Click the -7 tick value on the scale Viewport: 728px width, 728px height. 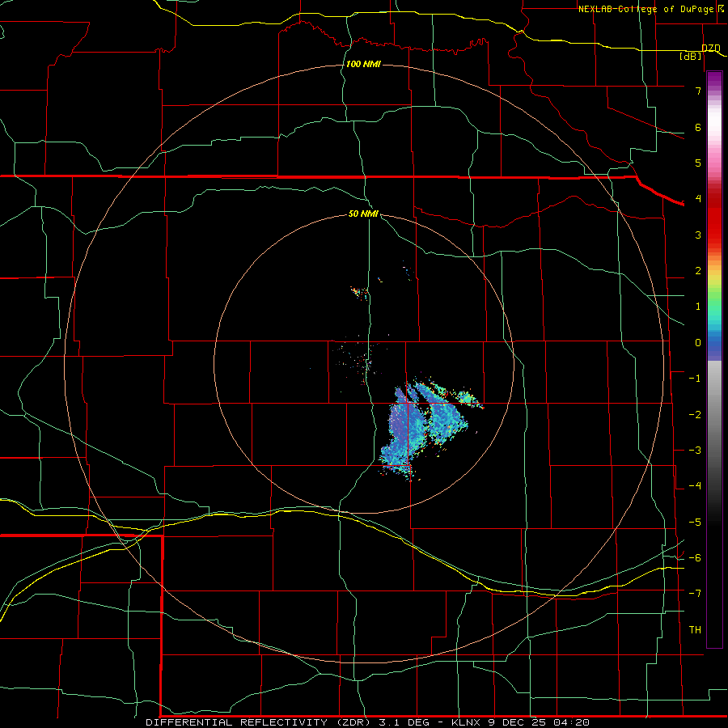point(695,594)
